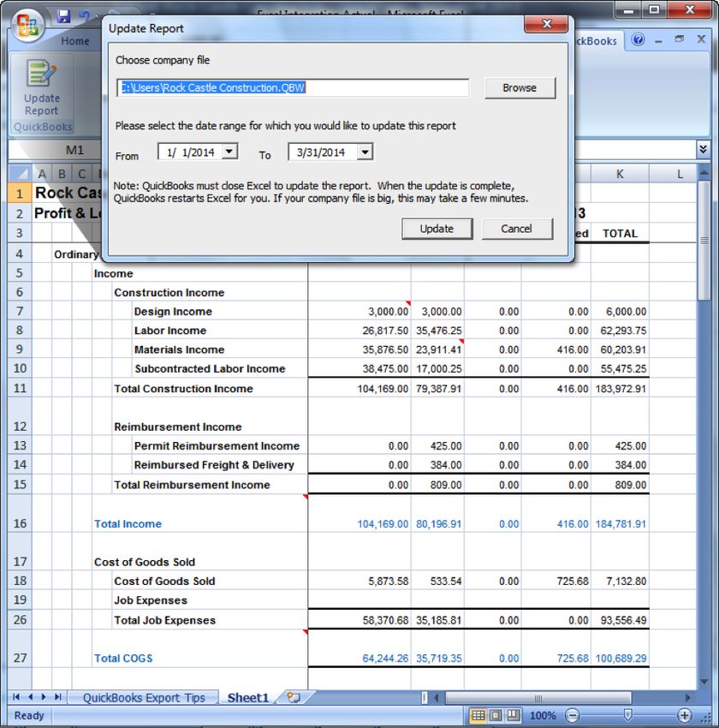719x728 pixels.
Task: Click the Total Job Expenses label
Action: click(164, 620)
